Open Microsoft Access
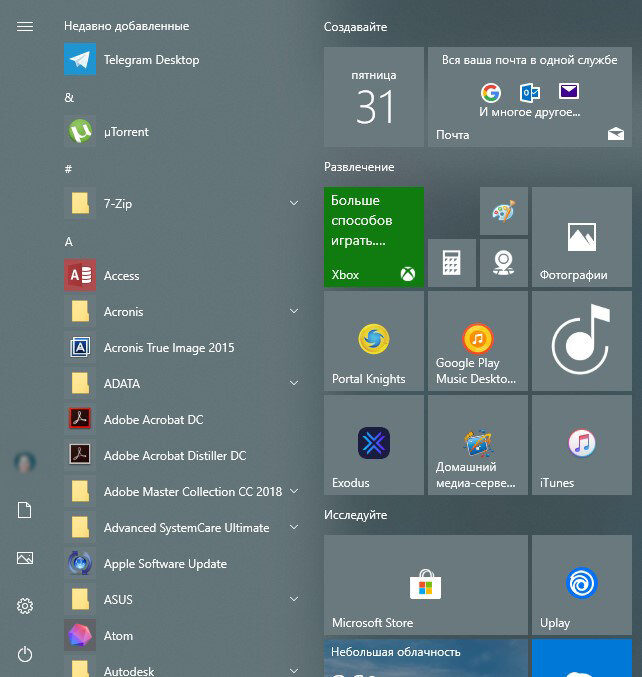This screenshot has height=677, width=642. [x=181, y=275]
